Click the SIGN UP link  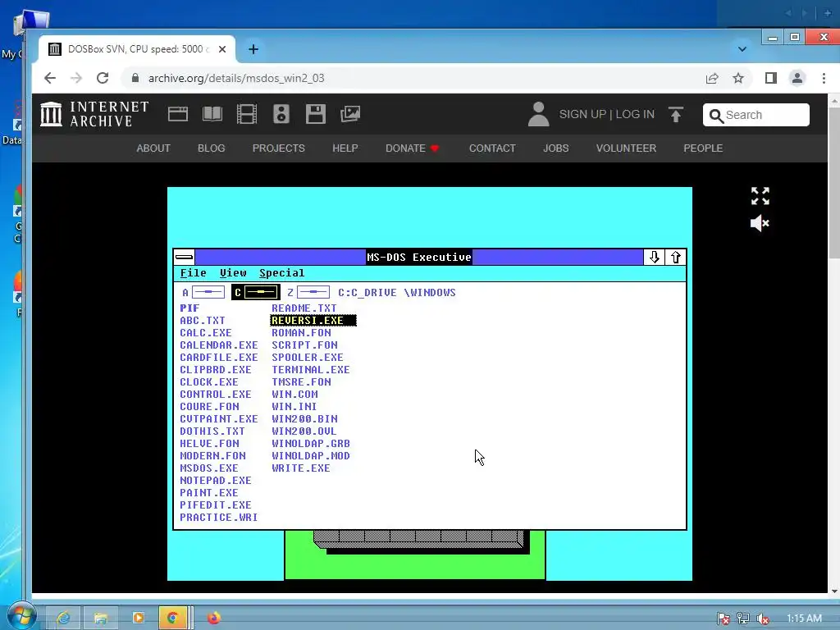pos(582,114)
